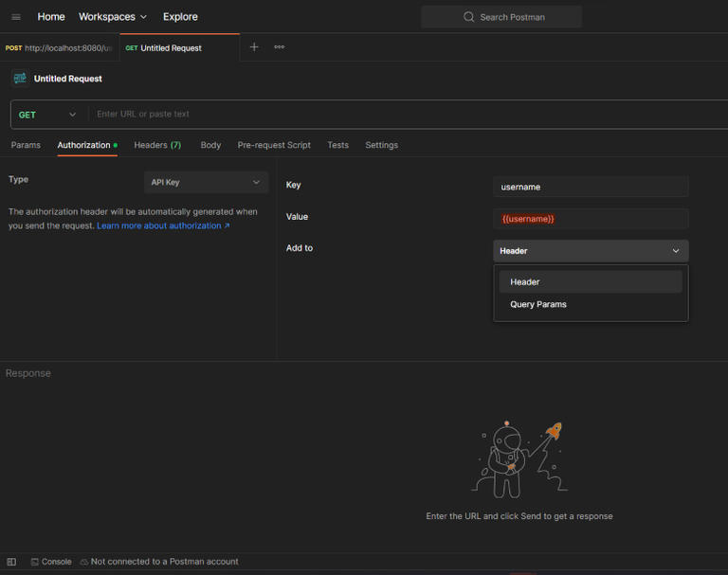Open the Headers (7) tab
Image resolution: width=728 pixels, height=575 pixels.
click(157, 145)
